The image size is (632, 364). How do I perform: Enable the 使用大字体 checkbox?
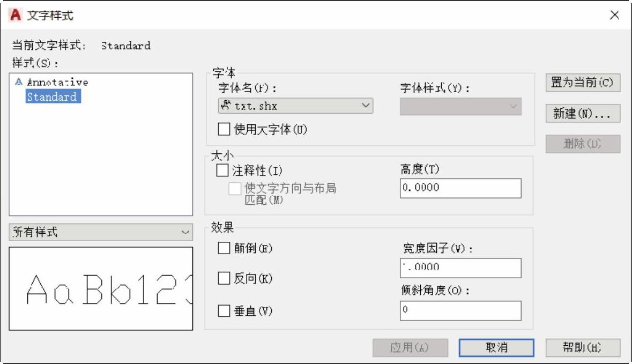point(224,129)
